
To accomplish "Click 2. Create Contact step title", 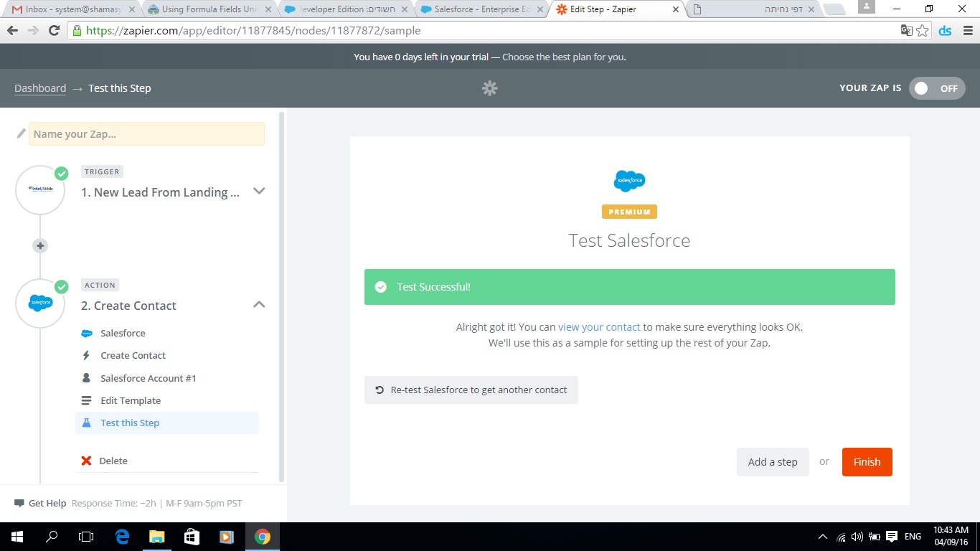I will click(128, 306).
